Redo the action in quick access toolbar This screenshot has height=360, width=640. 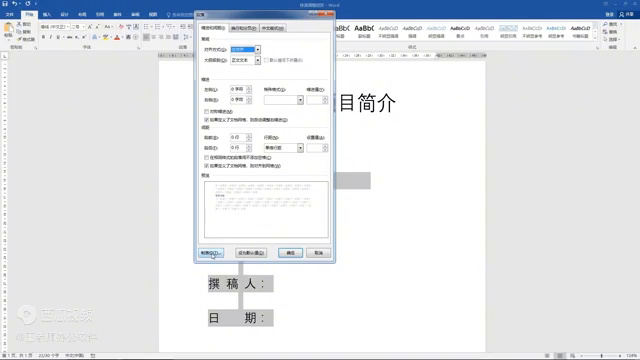point(27,4)
